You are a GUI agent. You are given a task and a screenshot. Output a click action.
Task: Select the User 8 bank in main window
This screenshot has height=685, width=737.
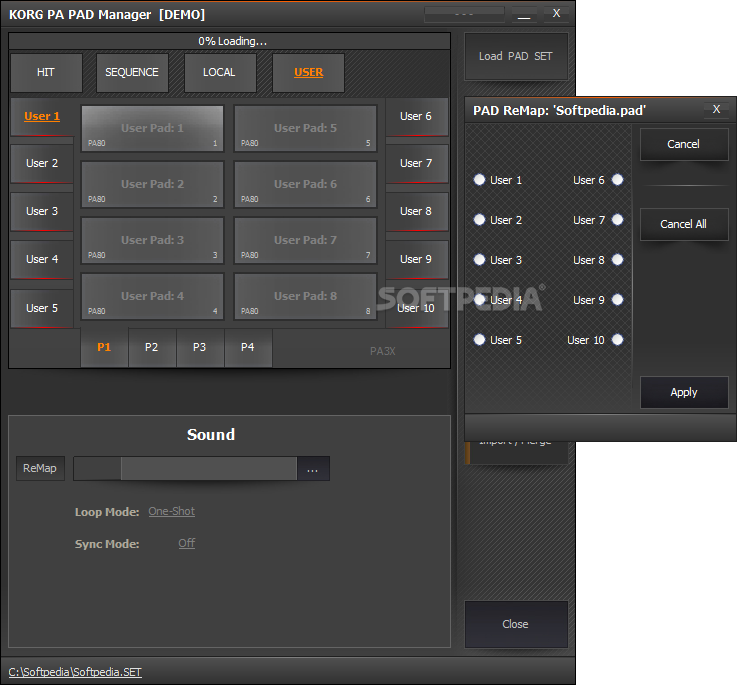pyautogui.click(x=416, y=212)
